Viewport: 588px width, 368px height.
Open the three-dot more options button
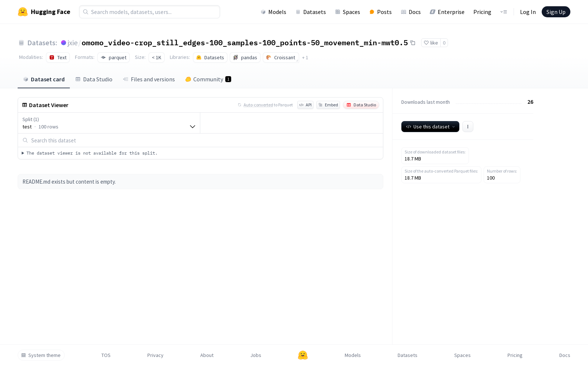[x=467, y=127]
